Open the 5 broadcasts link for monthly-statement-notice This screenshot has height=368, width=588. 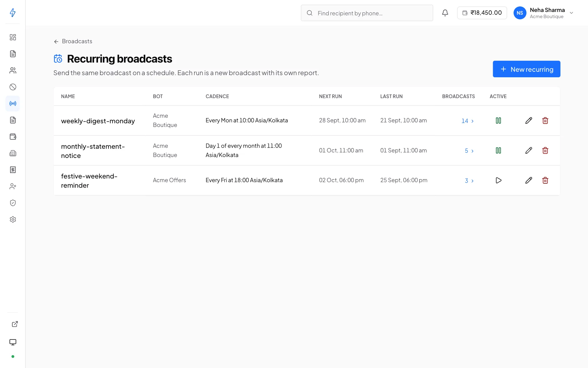click(x=469, y=151)
